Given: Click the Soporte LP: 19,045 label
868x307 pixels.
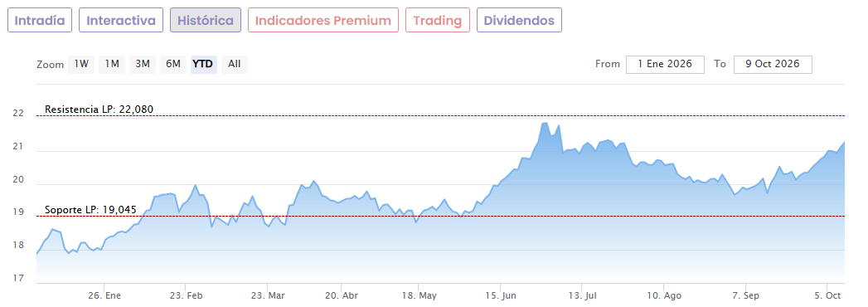Looking at the screenshot, I should 90,210.
